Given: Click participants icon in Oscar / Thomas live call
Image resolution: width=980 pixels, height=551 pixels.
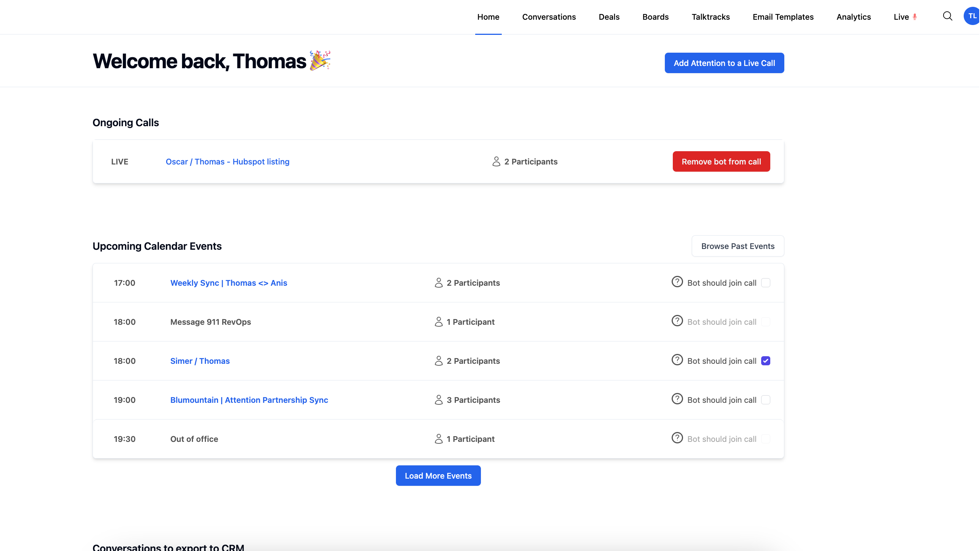Looking at the screenshot, I should (496, 161).
